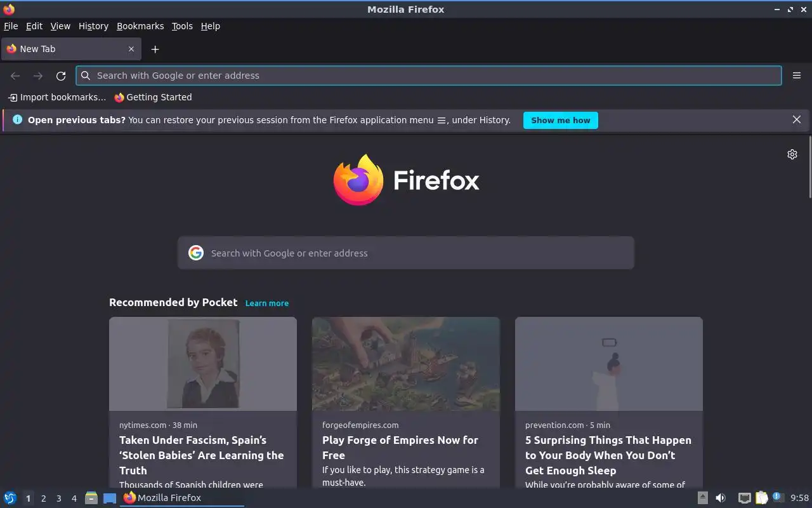
Task: Open the clipboard manager tray icon
Action: (x=761, y=498)
